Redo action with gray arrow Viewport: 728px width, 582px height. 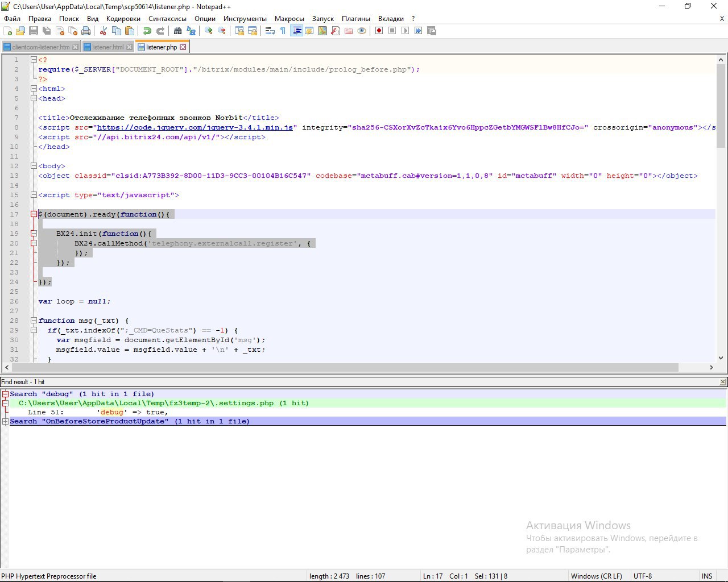click(160, 31)
